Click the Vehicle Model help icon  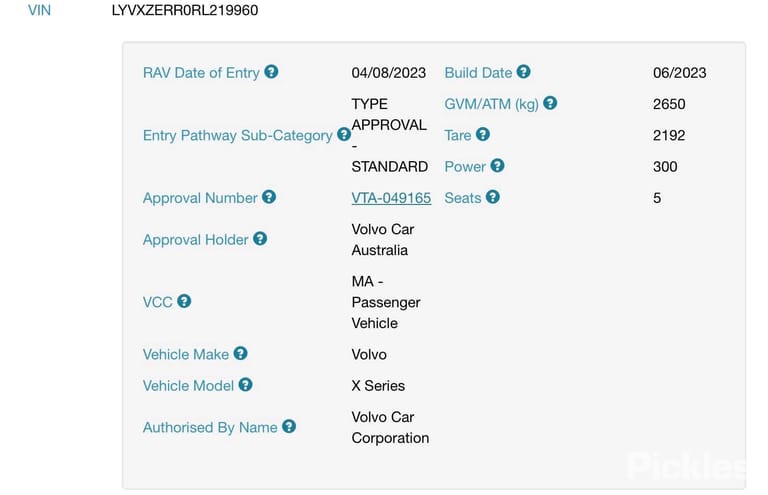coord(245,385)
